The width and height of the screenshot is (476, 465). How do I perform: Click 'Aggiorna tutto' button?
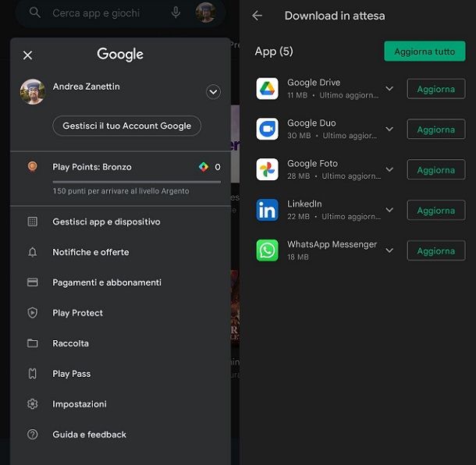[x=424, y=51]
